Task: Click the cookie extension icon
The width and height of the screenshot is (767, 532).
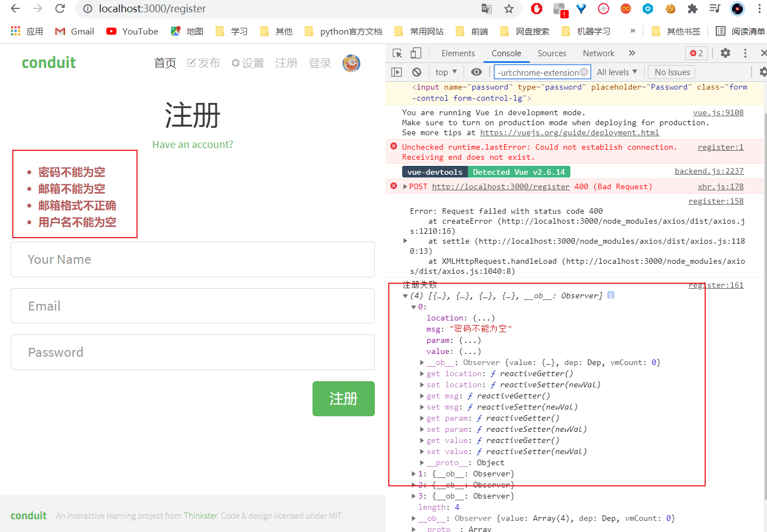Action: [x=670, y=9]
